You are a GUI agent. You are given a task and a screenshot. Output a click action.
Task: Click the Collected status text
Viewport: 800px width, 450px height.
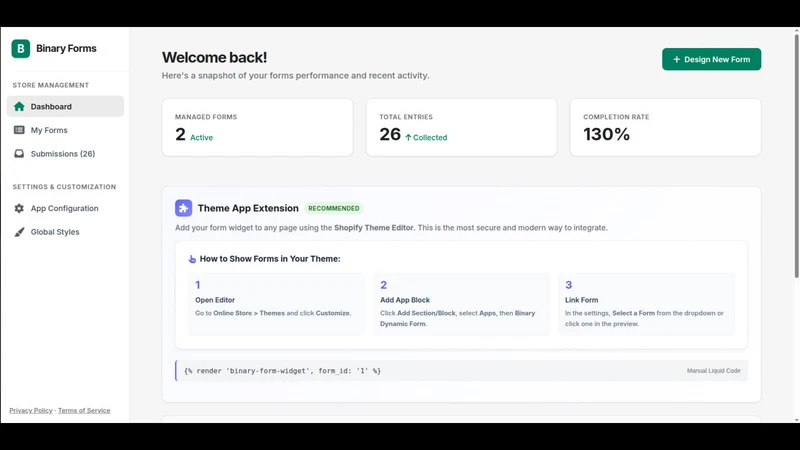tap(430, 138)
